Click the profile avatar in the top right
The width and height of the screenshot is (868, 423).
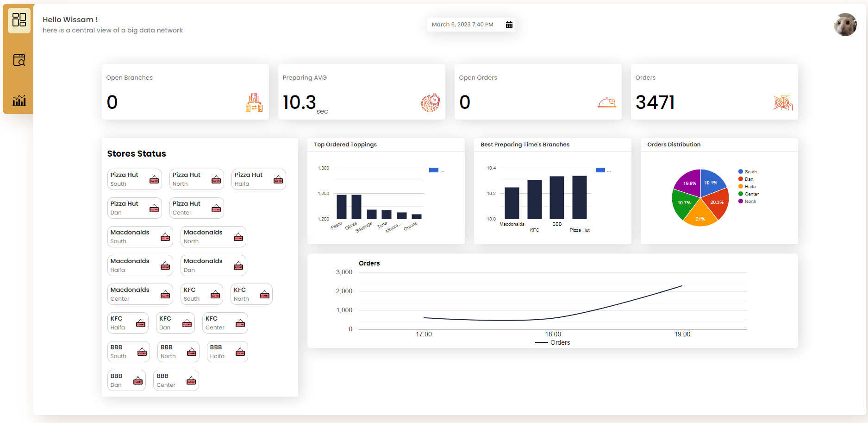845,24
